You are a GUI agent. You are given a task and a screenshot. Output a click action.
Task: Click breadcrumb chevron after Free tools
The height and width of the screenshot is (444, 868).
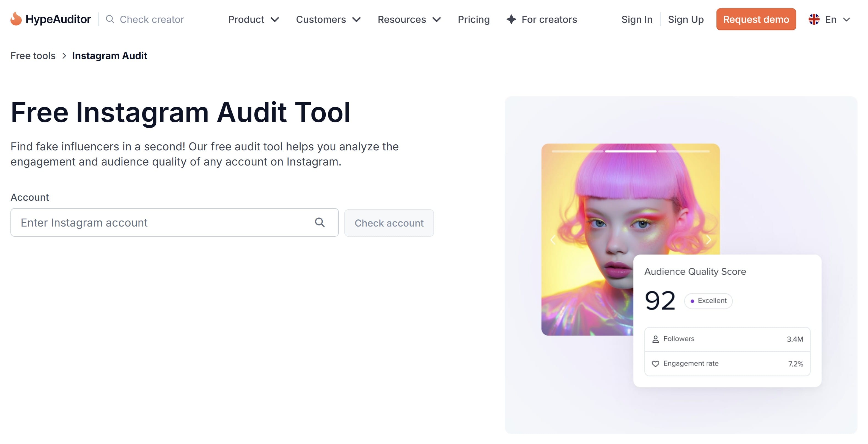click(x=64, y=56)
